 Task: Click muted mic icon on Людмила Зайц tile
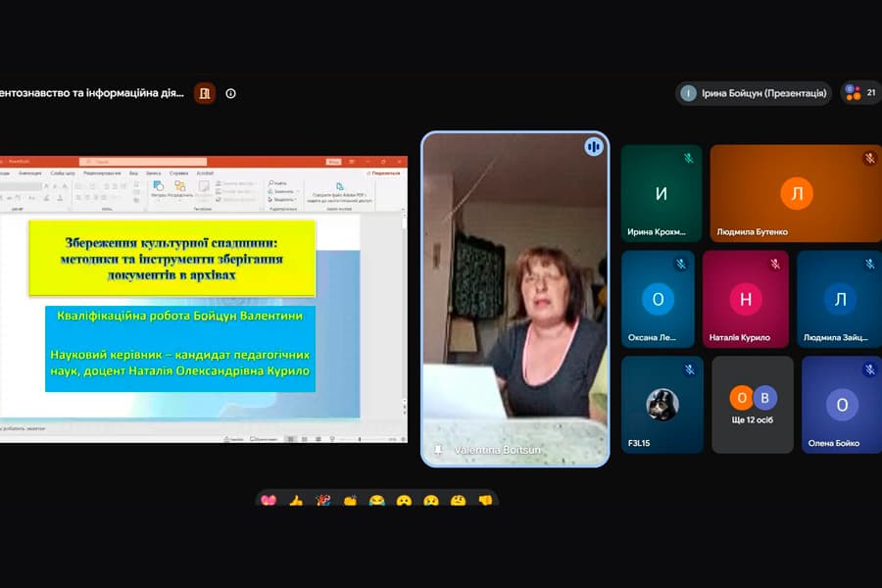pyautogui.click(x=869, y=264)
